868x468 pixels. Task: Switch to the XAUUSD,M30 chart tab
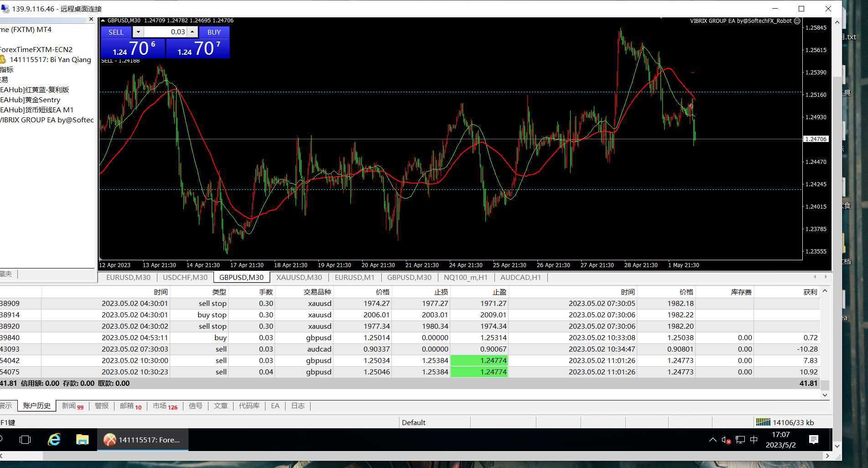point(299,277)
